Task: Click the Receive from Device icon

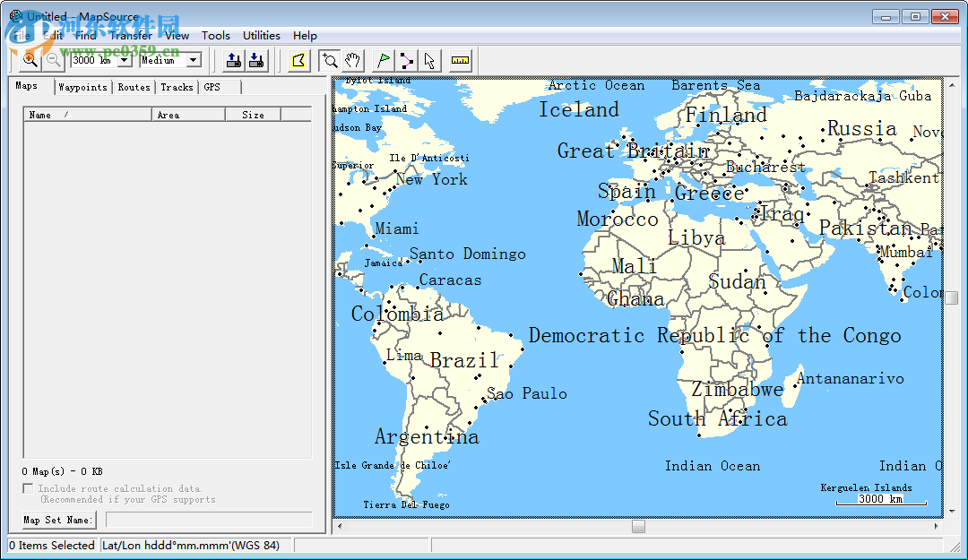Action: pos(256,60)
